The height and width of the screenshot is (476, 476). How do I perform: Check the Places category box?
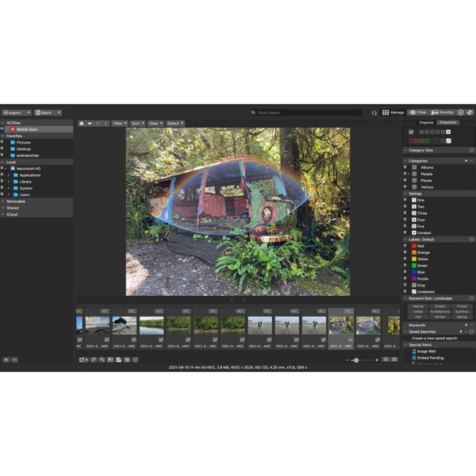[414, 180]
